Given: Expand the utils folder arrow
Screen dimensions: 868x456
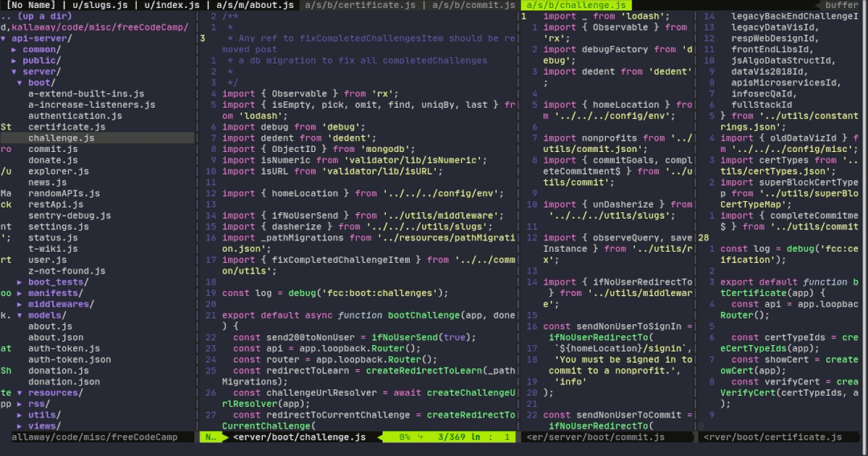Looking at the screenshot, I should click(x=20, y=415).
